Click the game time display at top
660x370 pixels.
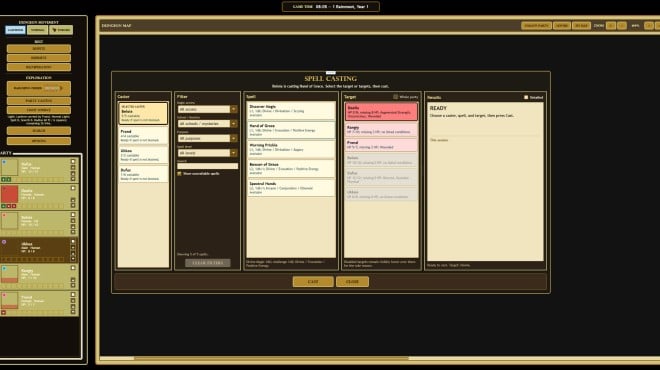331,7
